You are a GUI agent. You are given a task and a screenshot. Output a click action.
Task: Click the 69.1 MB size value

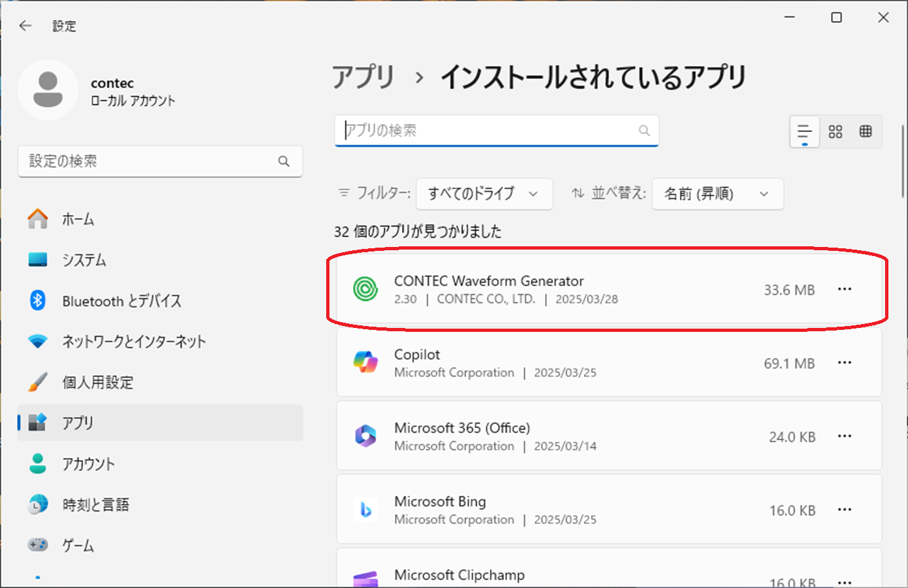(789, 363)
